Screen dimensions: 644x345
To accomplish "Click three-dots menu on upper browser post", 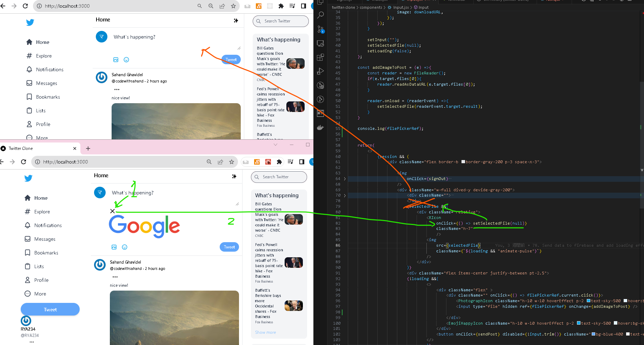I will pyautogui.click(x=117, y=89).
